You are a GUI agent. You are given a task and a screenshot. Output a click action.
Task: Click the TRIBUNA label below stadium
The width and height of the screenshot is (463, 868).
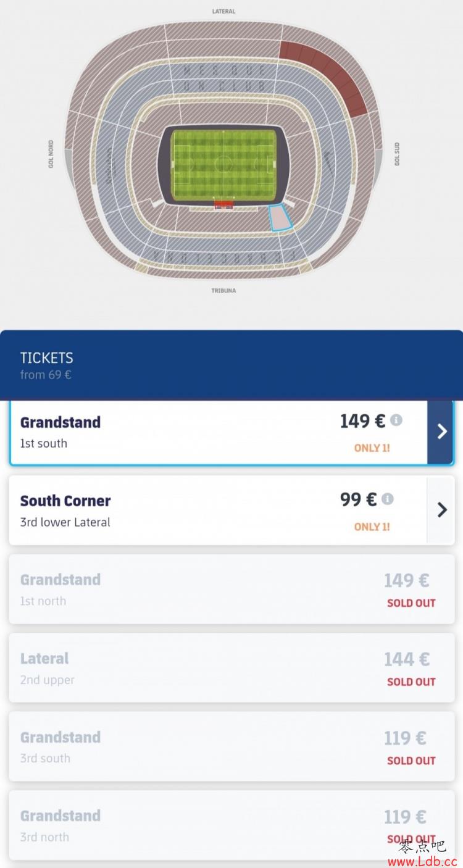coord(223,290)
